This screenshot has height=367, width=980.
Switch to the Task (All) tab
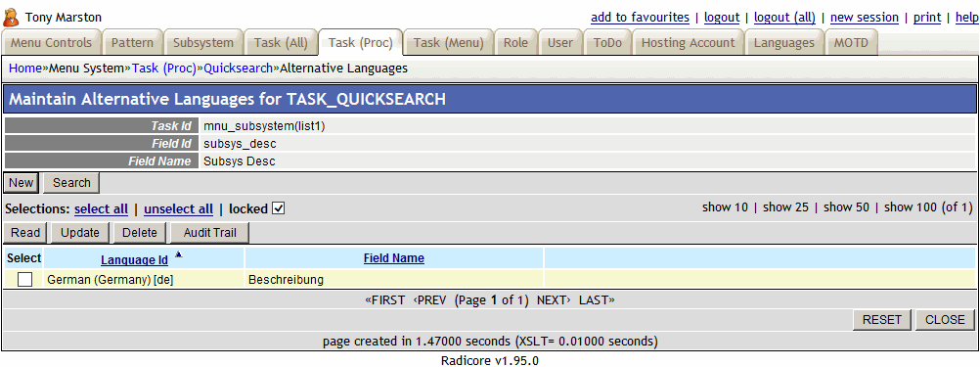(281, 43)
